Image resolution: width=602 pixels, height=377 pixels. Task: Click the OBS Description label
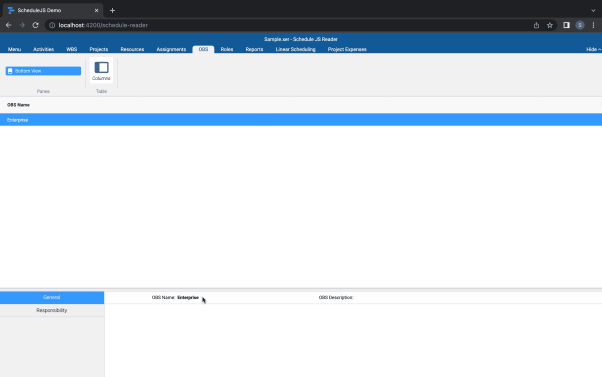[x=336, y=298]
